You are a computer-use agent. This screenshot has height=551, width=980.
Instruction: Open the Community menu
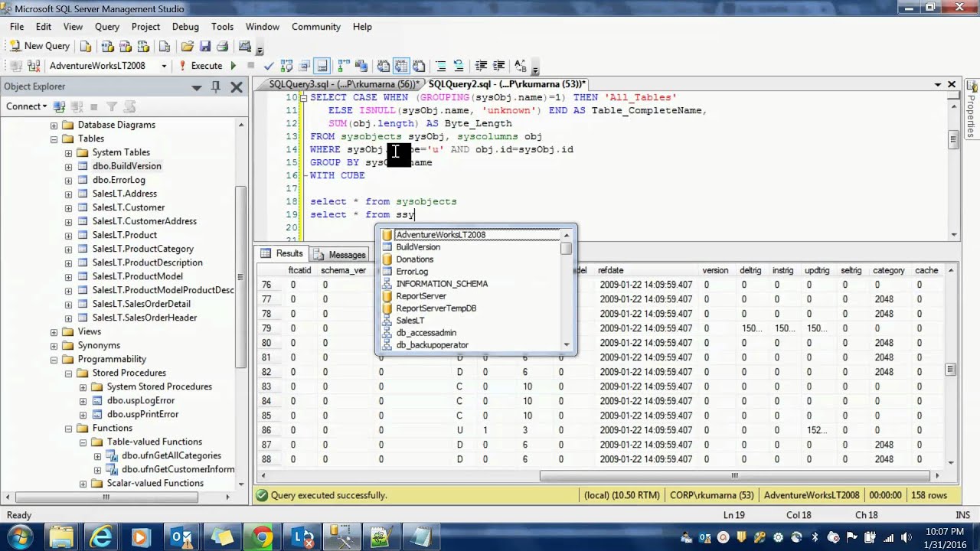click(315, 26)
